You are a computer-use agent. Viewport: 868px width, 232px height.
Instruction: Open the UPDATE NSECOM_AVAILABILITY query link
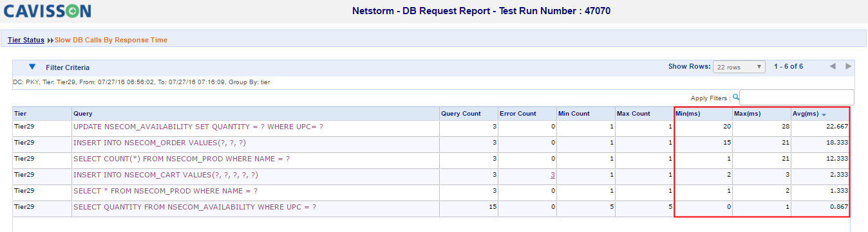pos(198,127)
